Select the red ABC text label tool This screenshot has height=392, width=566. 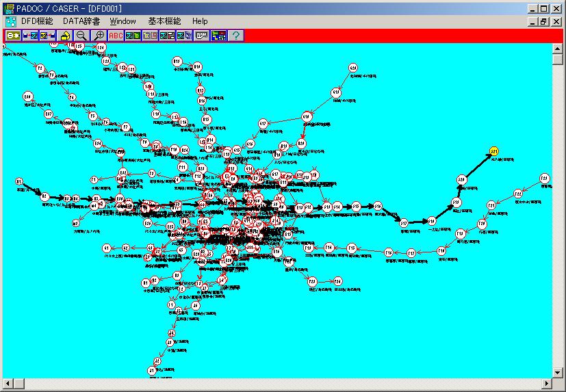[x=116, y=36]
